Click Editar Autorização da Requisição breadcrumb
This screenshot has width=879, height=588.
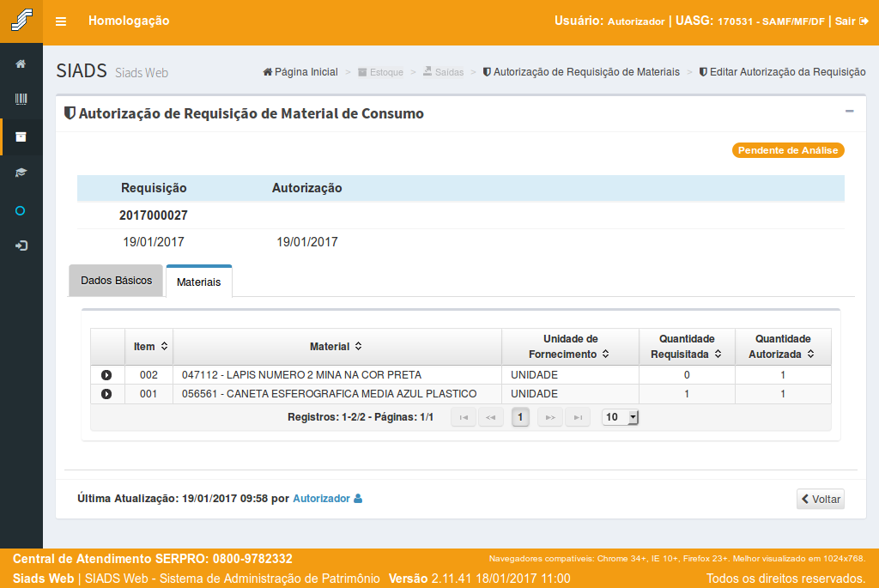pos(783,72)
